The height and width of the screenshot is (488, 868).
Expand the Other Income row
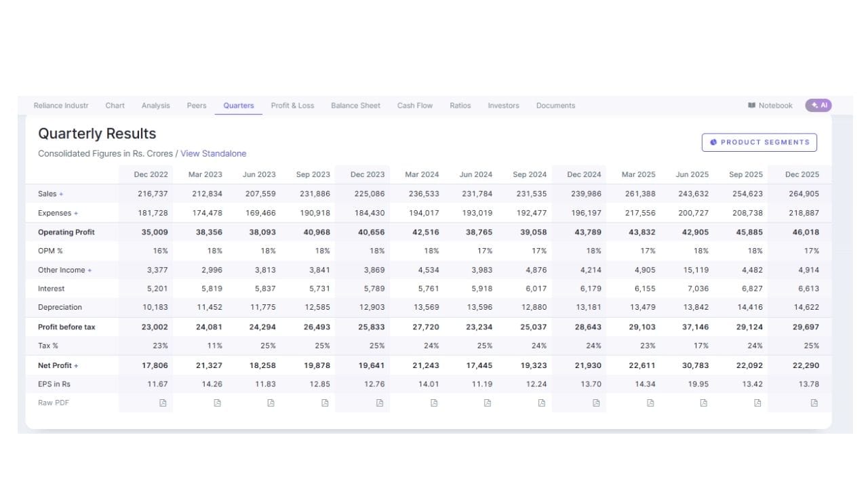(x=90, y=270)
